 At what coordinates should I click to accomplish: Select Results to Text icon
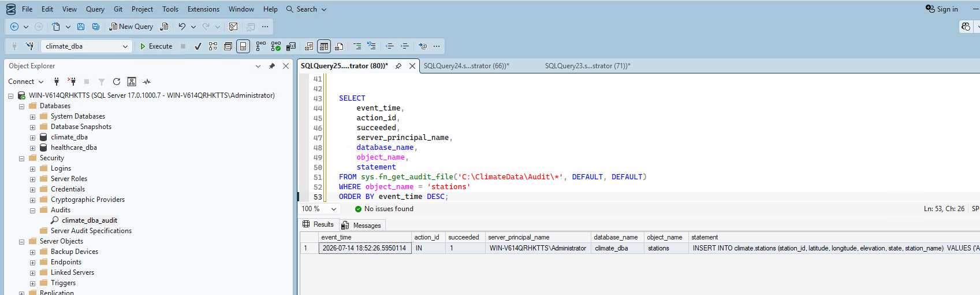(309, 46)
